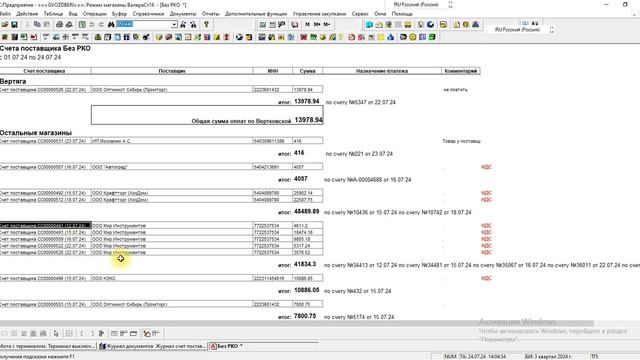Open the Справочники menu
Screen dimensions: 640x360
tap(148, 13)
